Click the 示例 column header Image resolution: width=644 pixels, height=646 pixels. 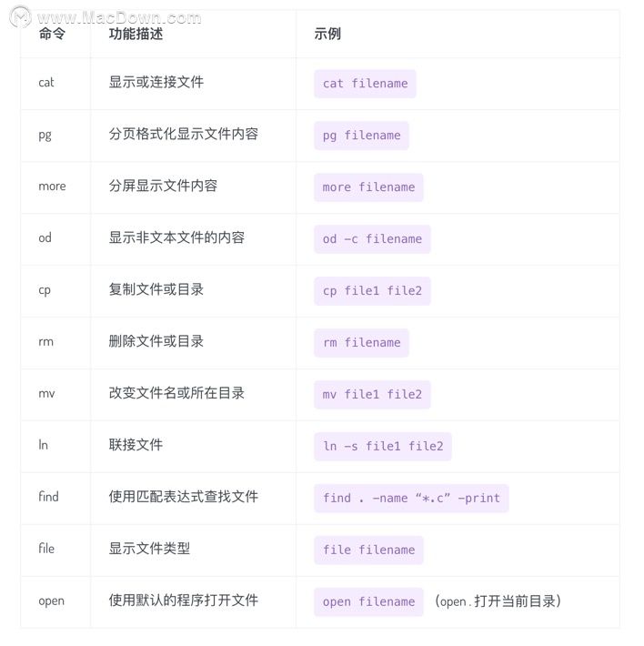(x=327, y=34)
